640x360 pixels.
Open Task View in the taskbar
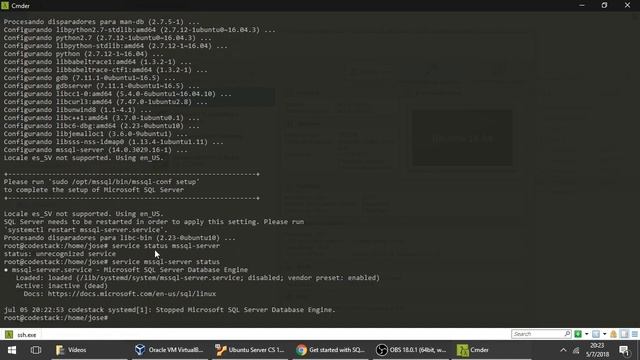tap(36, 350)
